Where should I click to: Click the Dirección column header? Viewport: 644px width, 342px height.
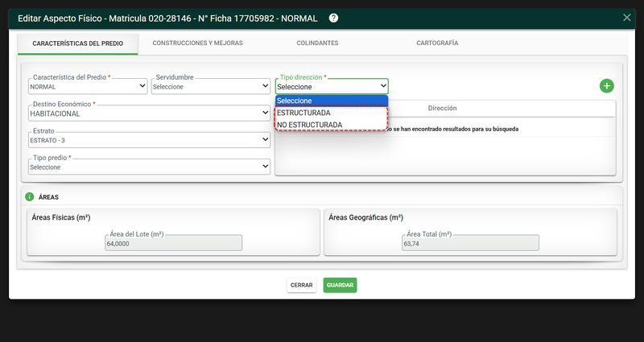pyautogui.click(x=442, y=109)
